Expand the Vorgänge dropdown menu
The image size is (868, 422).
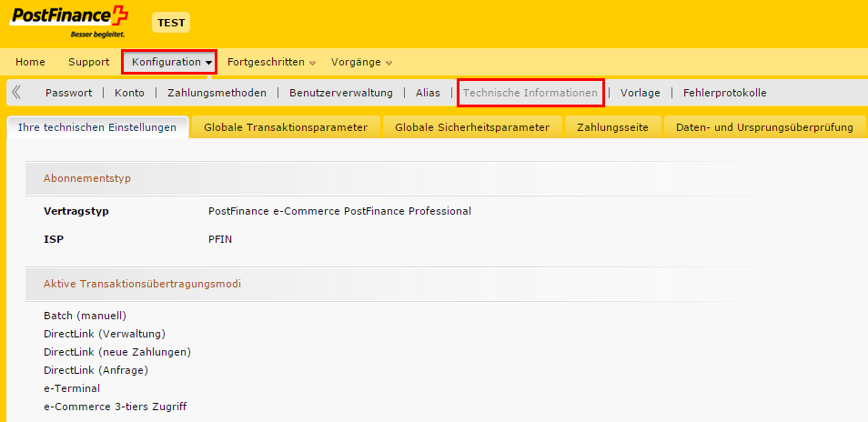pyautogui.click(x=361, y=62)
